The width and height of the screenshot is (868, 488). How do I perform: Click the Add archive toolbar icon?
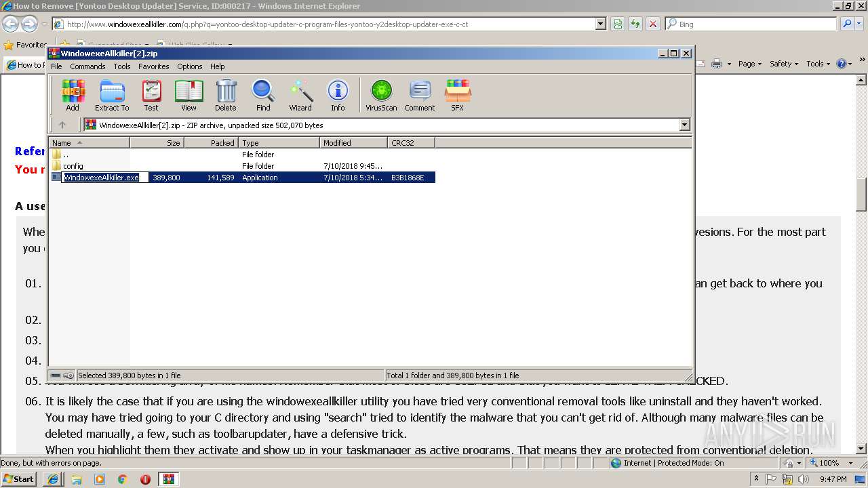(x=73, y=95)
